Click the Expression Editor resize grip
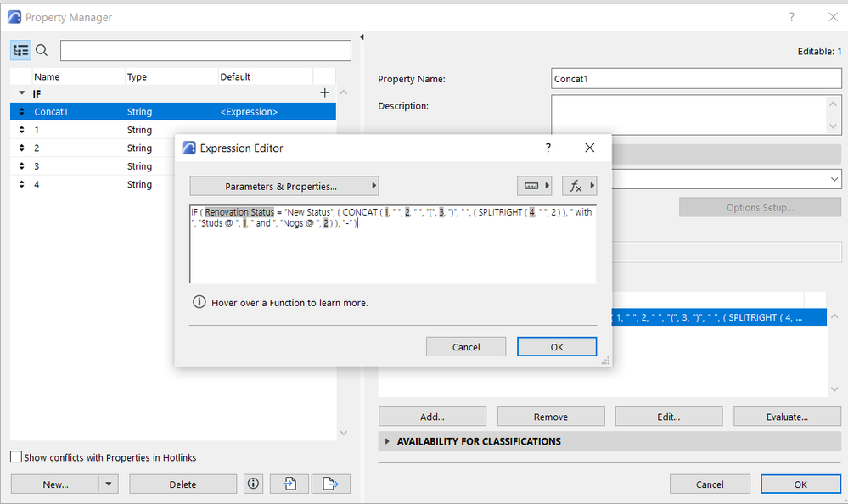Image resolution: width=848 pixels, height=504 pixels. tap(606, 361)
